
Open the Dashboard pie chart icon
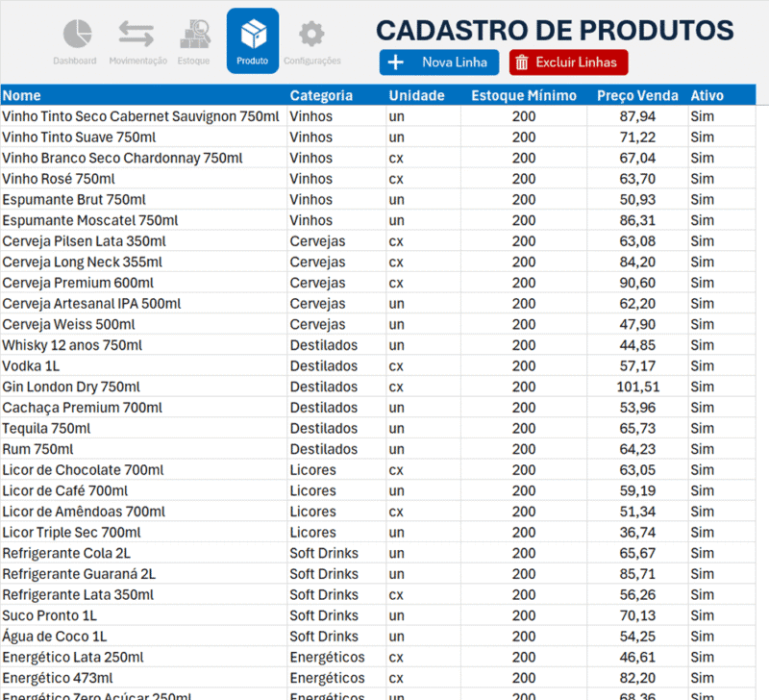(77, 34)
